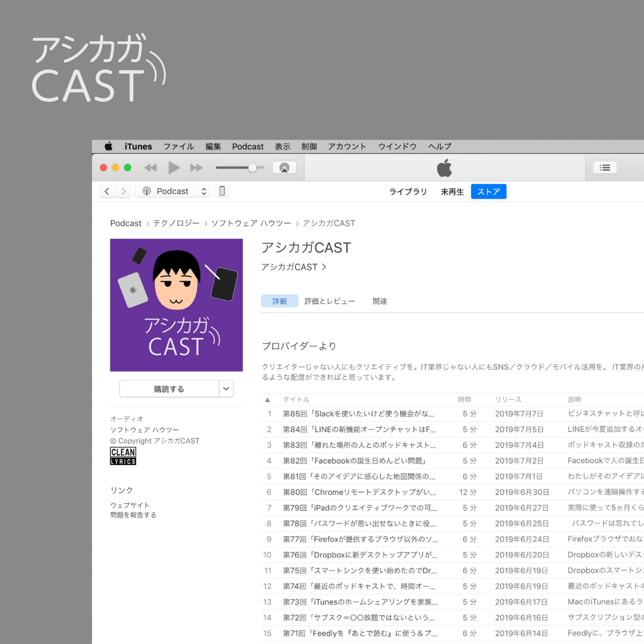Select episode 第76回 Dropbox row
This screenshot has height=644, width=644.
(x=453, y=555)
